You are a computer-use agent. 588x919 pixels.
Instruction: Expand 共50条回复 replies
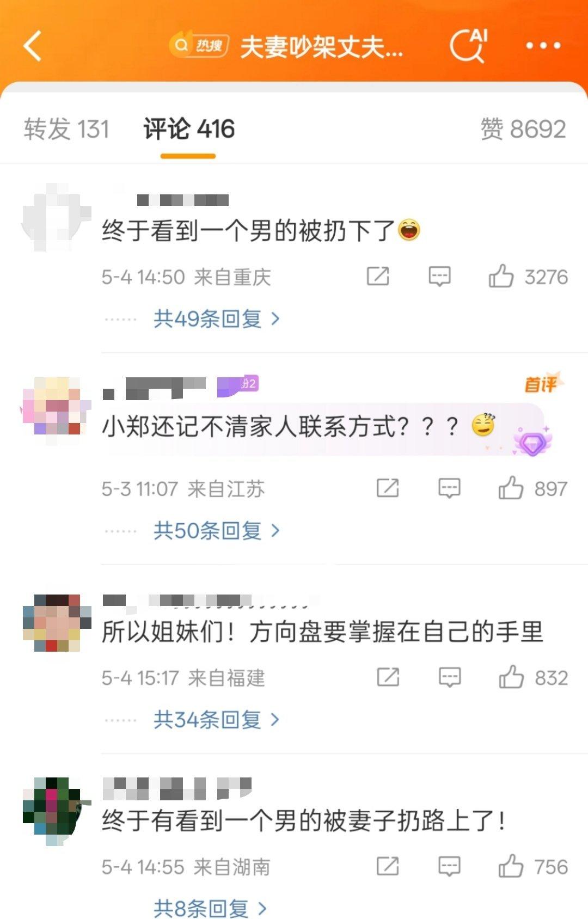click(x=217, y=530)
